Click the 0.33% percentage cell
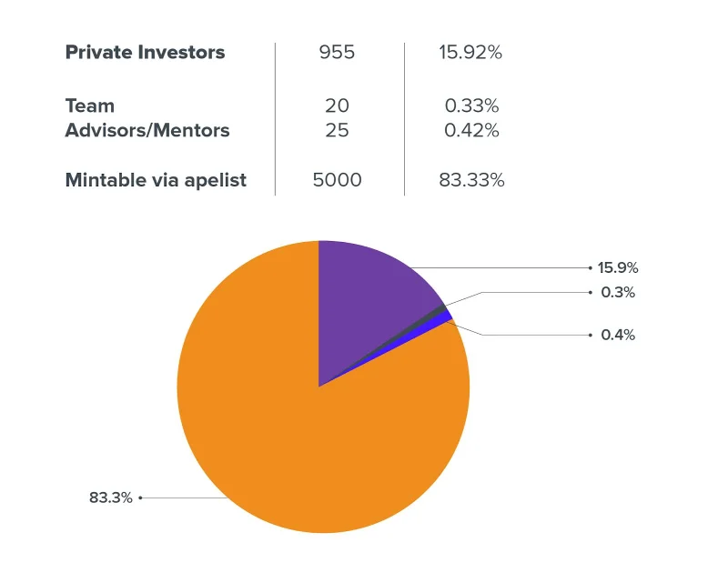The width and height of the screenshot is (728, 583). [x=471, y=106]
